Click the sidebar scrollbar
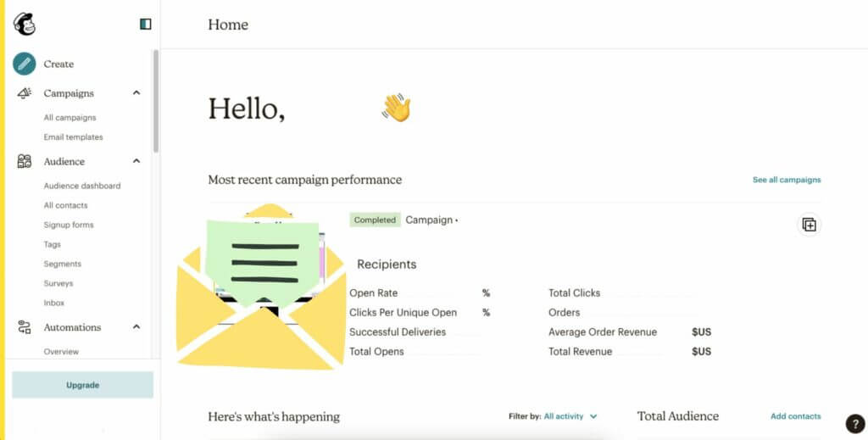Viewport: 868px width, 440px height. click(156, 101)
